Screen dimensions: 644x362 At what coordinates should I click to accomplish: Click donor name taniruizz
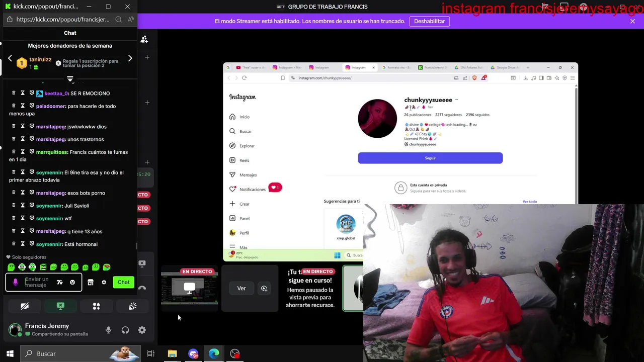point(40,59)
